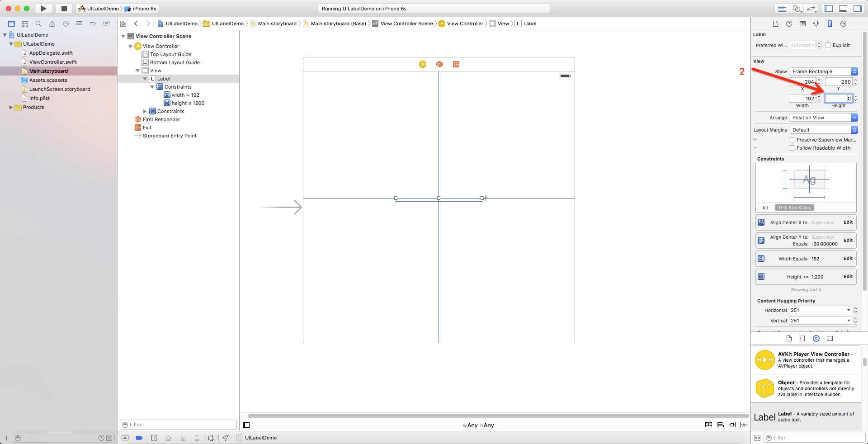Open the Quick Help inspector tab
The height and width of the screenshot is (444, 868).
pos(789,24)
